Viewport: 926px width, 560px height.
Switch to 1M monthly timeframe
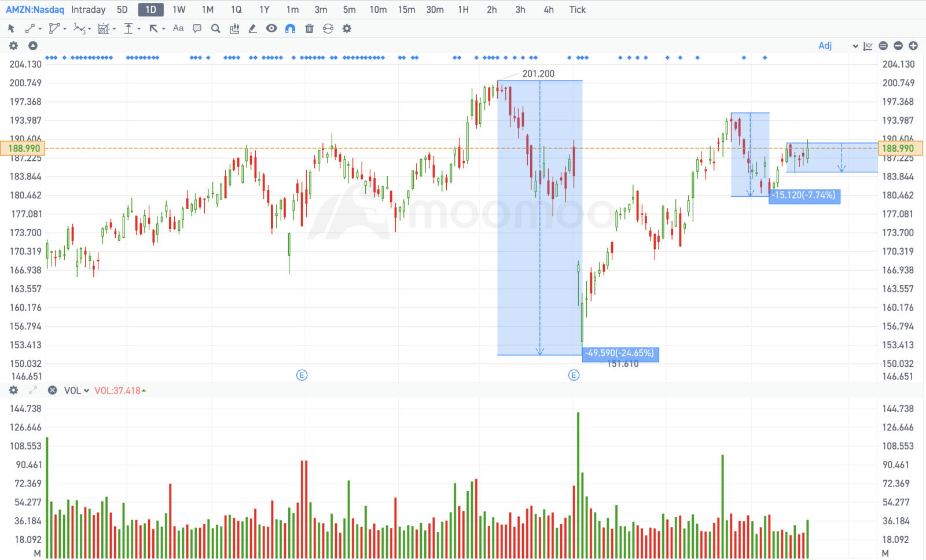[208, 10]
